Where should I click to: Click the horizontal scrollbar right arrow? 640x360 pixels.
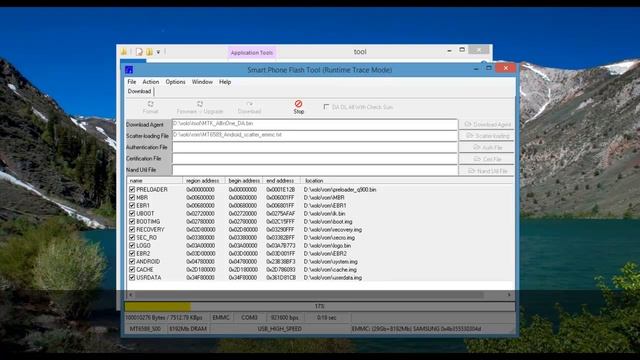pyautogui.click(x=509, y=294)
